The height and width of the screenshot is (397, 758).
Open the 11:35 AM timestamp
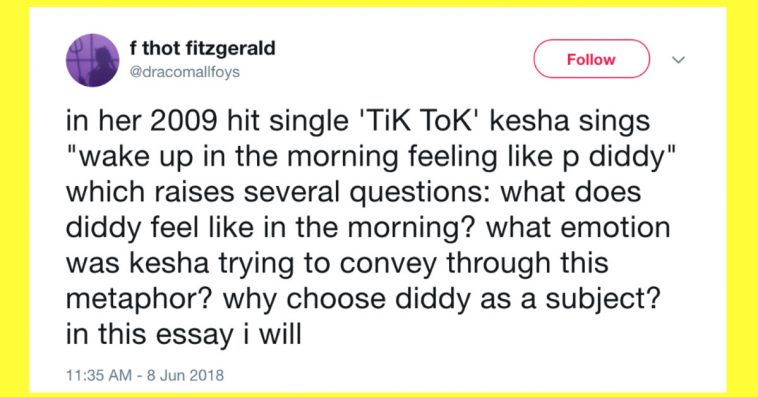pyautogui.click(x=99, y=375)
